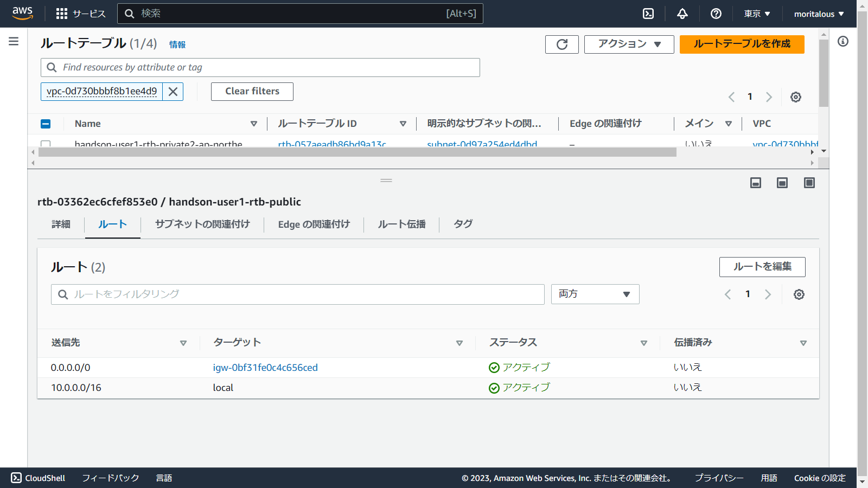Screen dimensions: 868x488
Task: Maximize the details split panel
Action: coord(809,183)
